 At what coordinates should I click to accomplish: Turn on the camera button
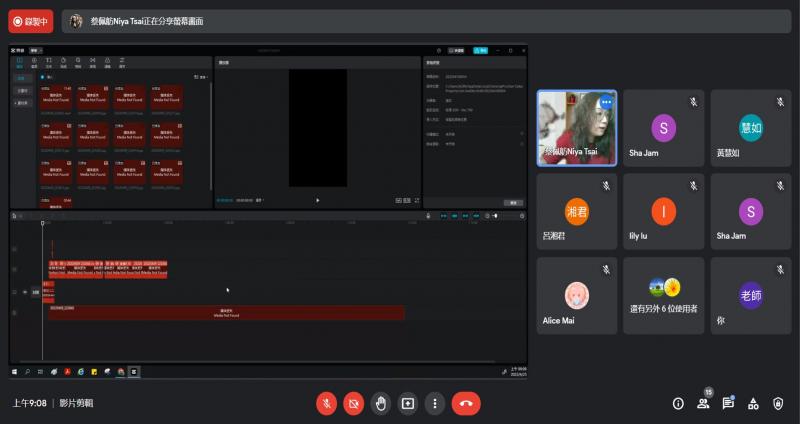coord(353,403)
